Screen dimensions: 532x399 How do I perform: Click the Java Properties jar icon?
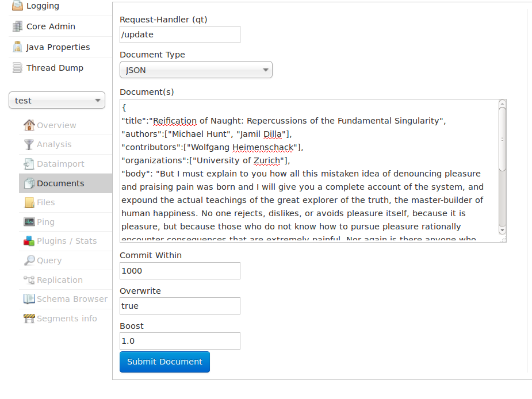coord(17,47)
